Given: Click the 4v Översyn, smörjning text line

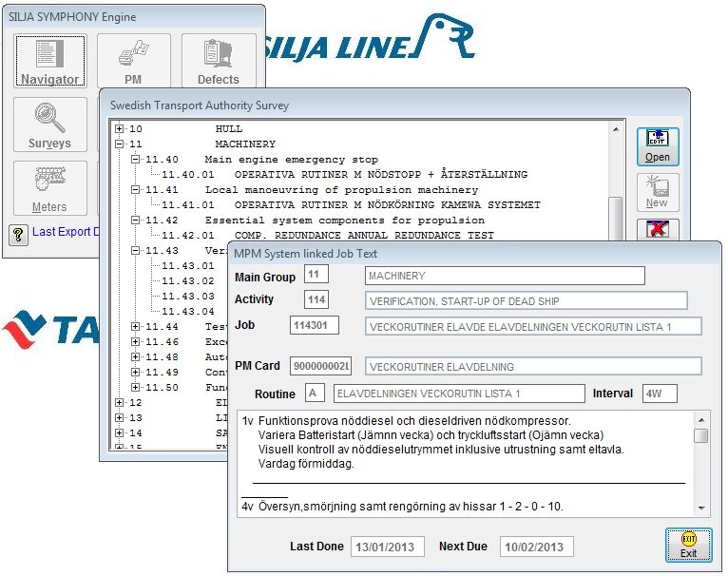Looking at the screenshot, I should [402, 506].
